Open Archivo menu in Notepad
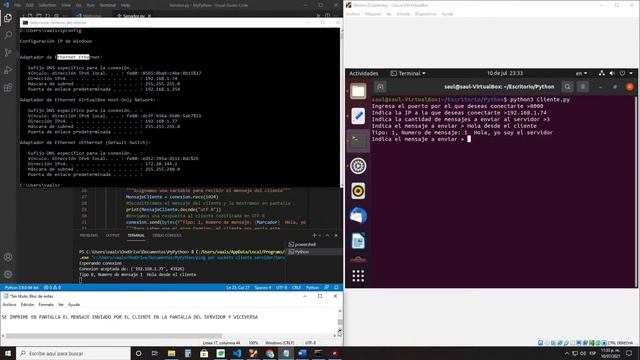The height and width of the screenshot is (360, 640). (x=9, y=305)
